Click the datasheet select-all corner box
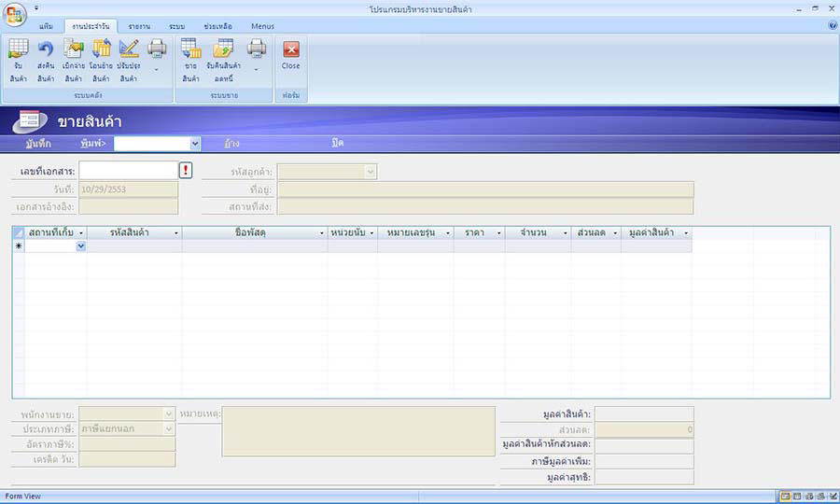 click(18, 232)
